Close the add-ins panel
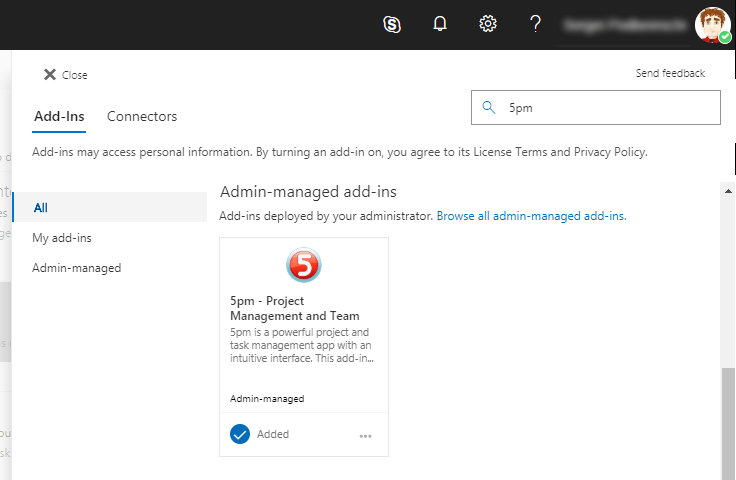The width and height of the screenshot is (736, 480). (x=65, y=75)
